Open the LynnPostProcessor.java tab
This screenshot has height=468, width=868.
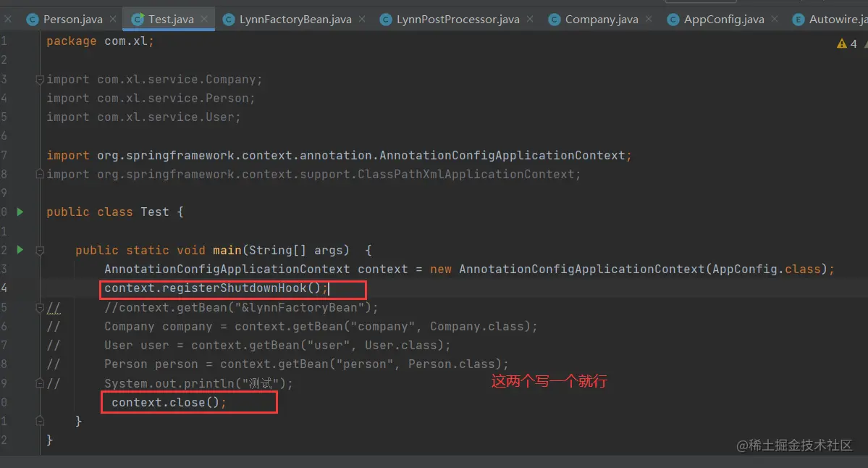458,20
